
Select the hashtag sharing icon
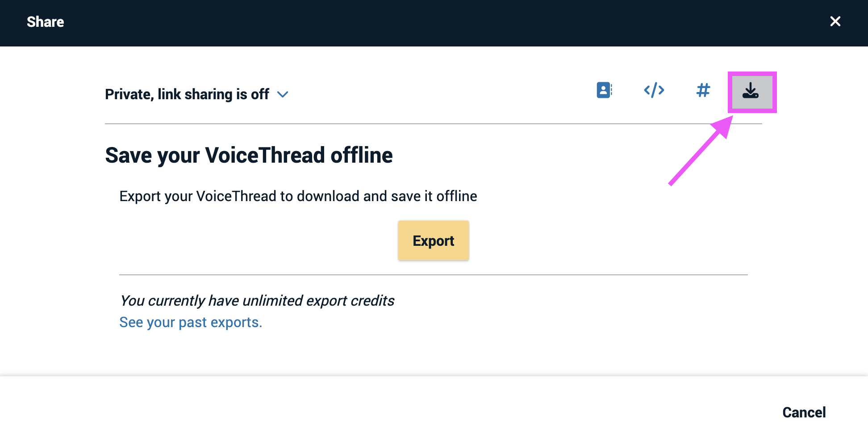click(x=703, y=90)
